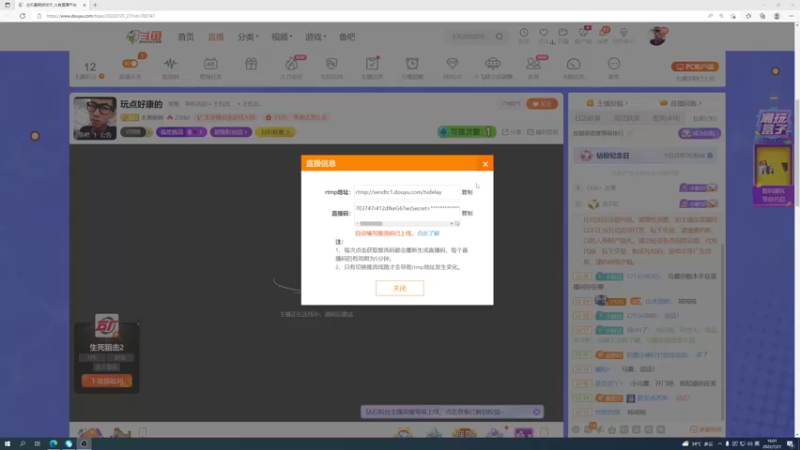Toggle the checkbox at chat panel bottom right
Viewport: 800px width, 450px height.
click(x=693, y=430)
